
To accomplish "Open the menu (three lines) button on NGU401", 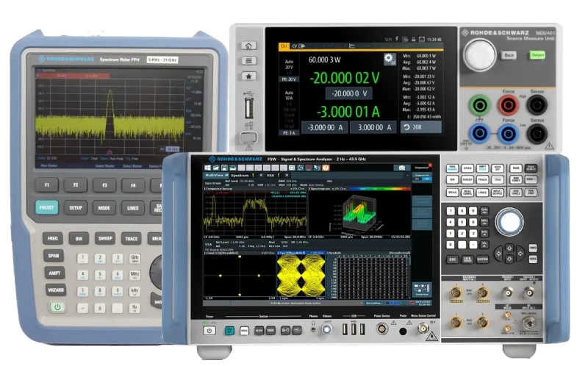I will click(x=248, y=61).
